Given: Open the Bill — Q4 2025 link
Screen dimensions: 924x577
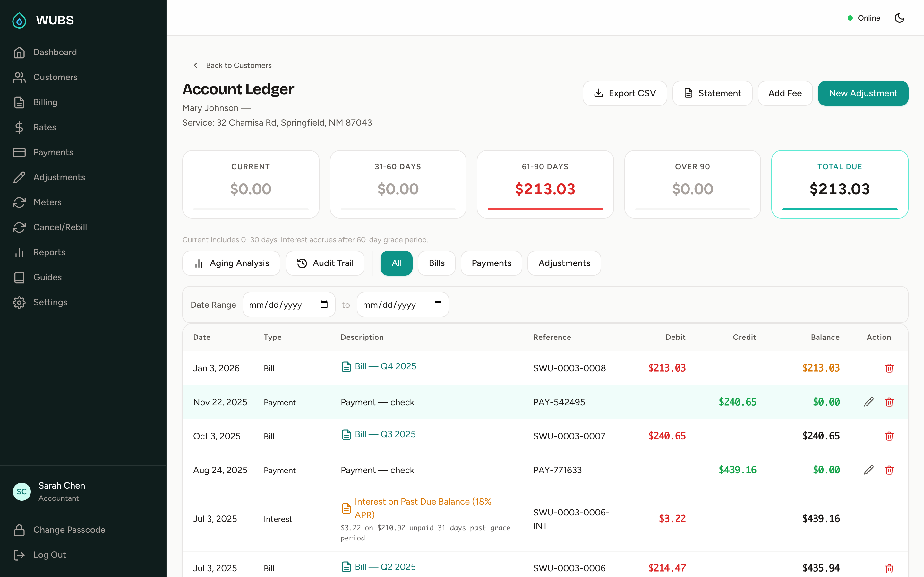Looking at the screenshot, I should click(386, 366).
